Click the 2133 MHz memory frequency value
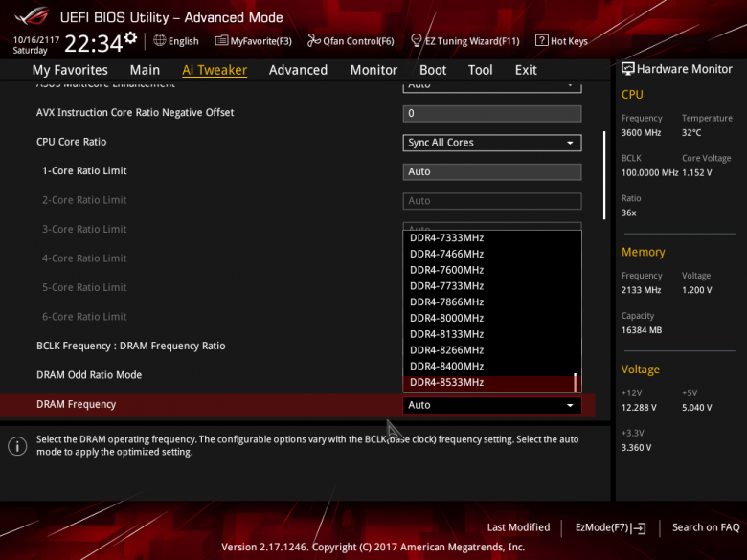The image size is (747, 560). (x=641, y=290)
